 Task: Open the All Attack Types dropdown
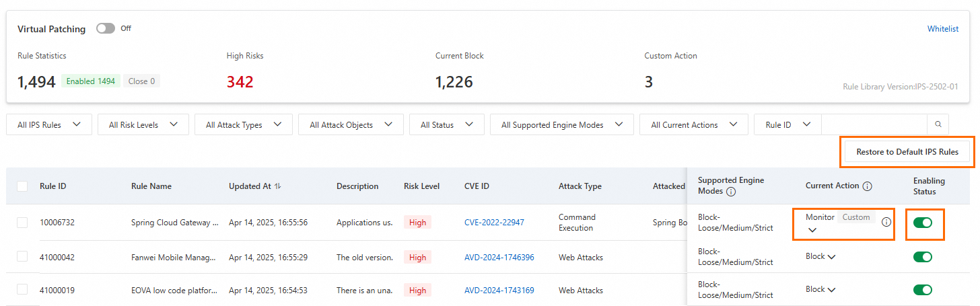tap(244, 124)
